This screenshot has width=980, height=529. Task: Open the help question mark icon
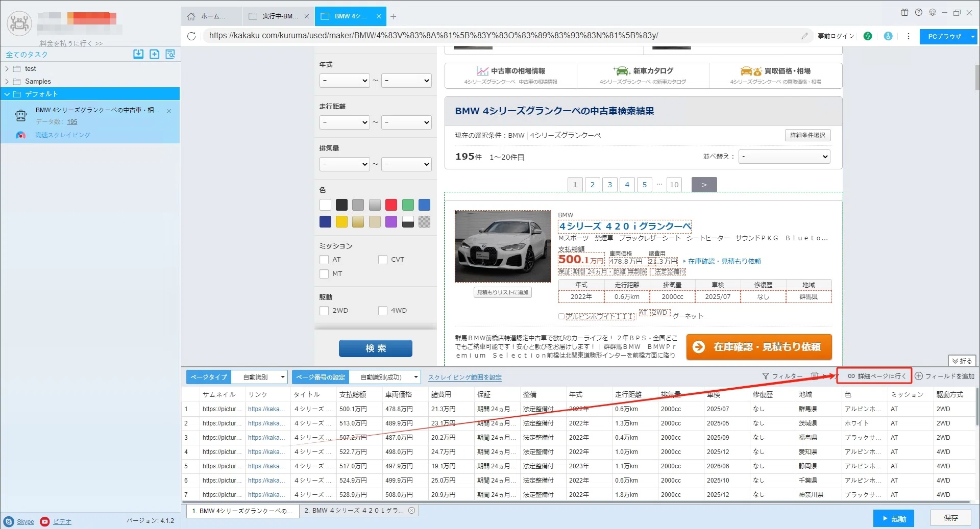919,12
